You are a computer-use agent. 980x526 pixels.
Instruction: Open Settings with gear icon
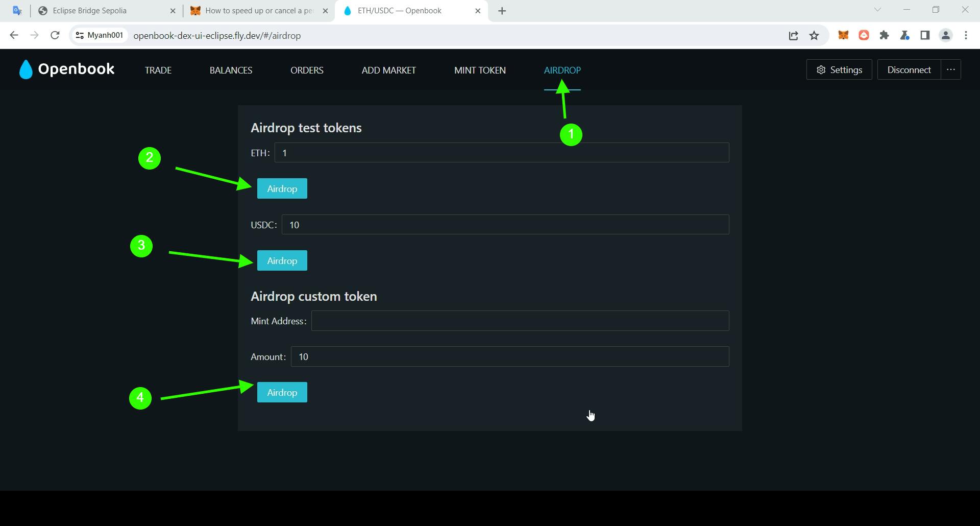(839, 70)
